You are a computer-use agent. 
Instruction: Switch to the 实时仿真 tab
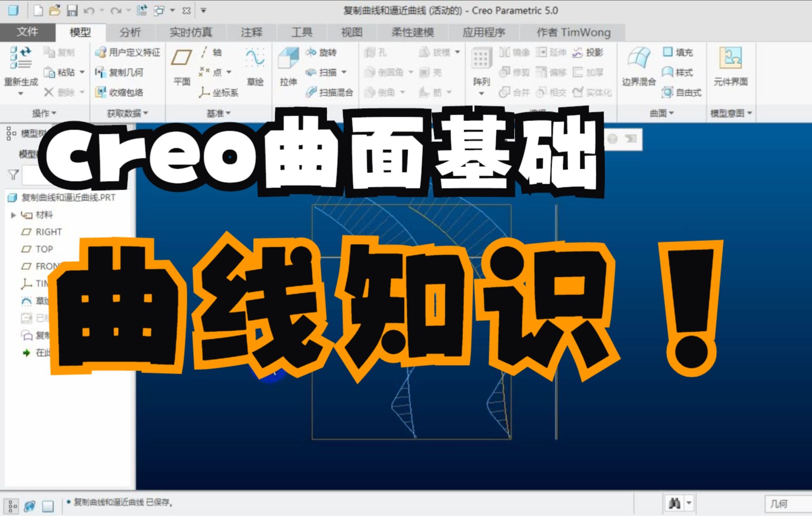[191, 32]
